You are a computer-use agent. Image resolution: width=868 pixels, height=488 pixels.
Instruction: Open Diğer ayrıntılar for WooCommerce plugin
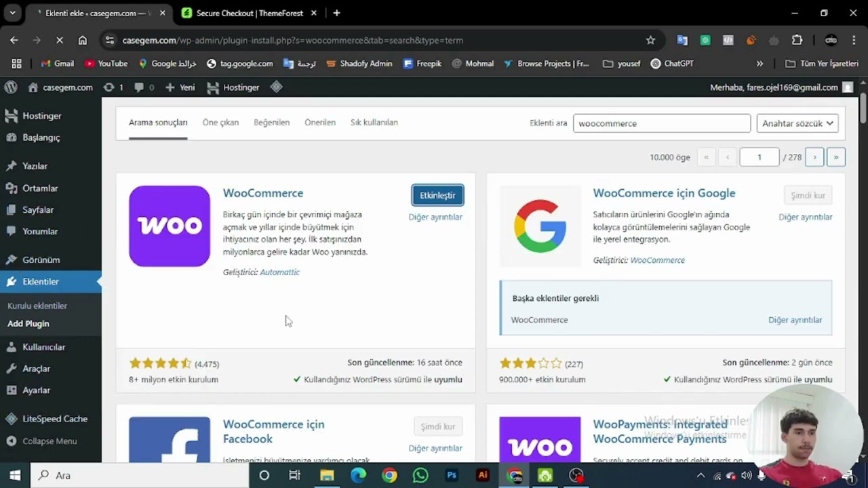click(x=435, y=217)
